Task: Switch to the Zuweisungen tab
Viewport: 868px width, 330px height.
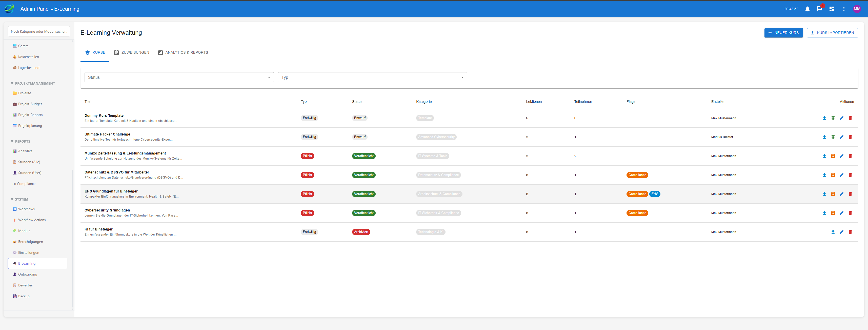Action: 131,53
